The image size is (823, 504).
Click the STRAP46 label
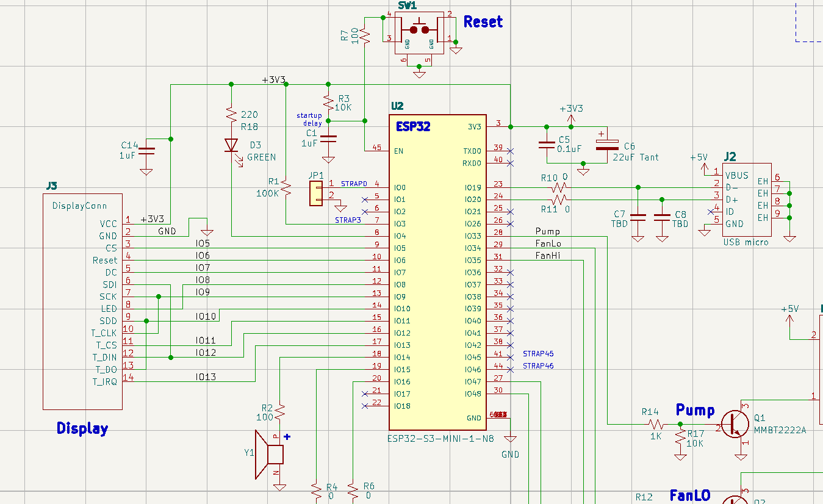(538, 366)
